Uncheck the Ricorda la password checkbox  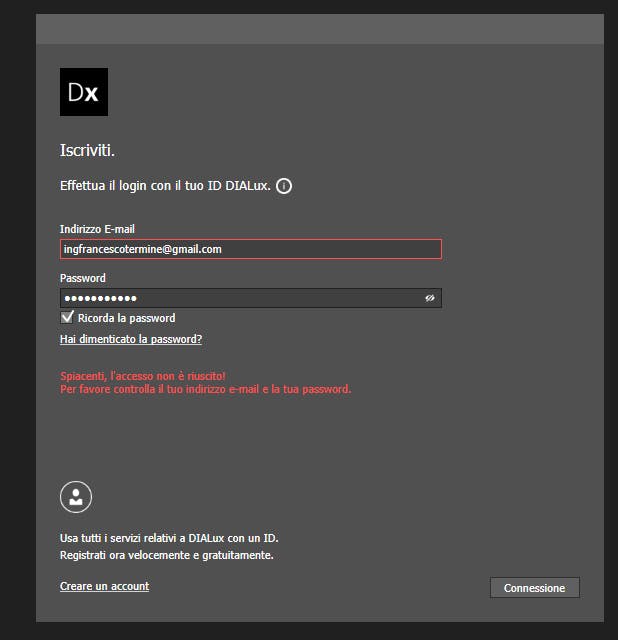tap(68, 318)
